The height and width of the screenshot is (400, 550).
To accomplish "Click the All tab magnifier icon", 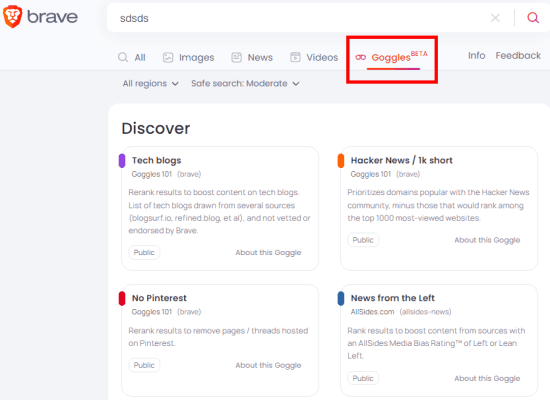I will coord(123,57).
